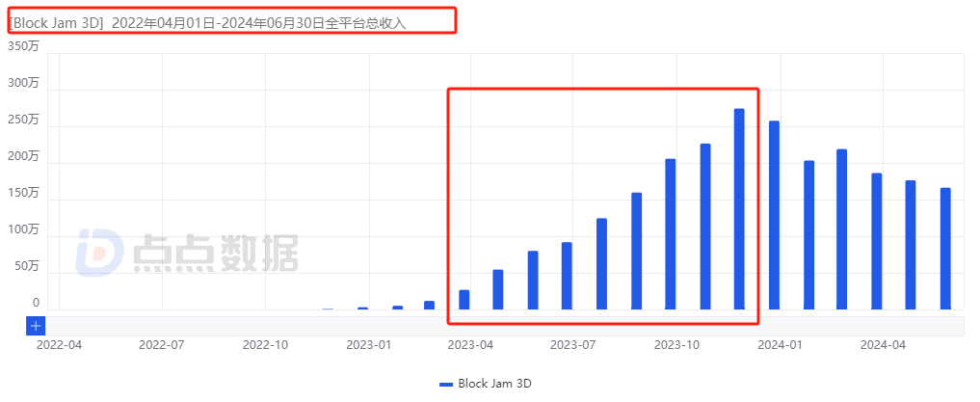The height and width of the screenshot is (402, 980).
Task: Click the chart title '[Block Jam 3D] 2022年04月01日-2024年06月30日全平台总收入'
Action: coord(207,23)
